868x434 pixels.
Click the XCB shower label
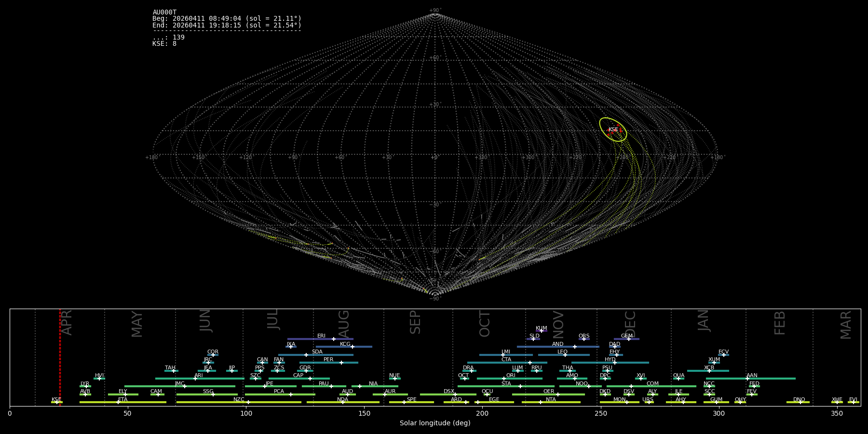click(x=709, y=368)
